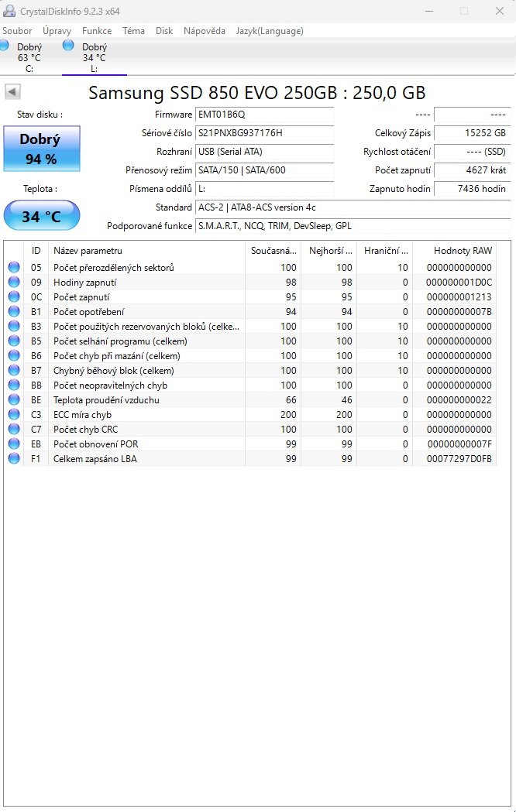The image size is (516, 812).
Task: Click RAW value 000000001D0C
Action: (x=459, y=283)
